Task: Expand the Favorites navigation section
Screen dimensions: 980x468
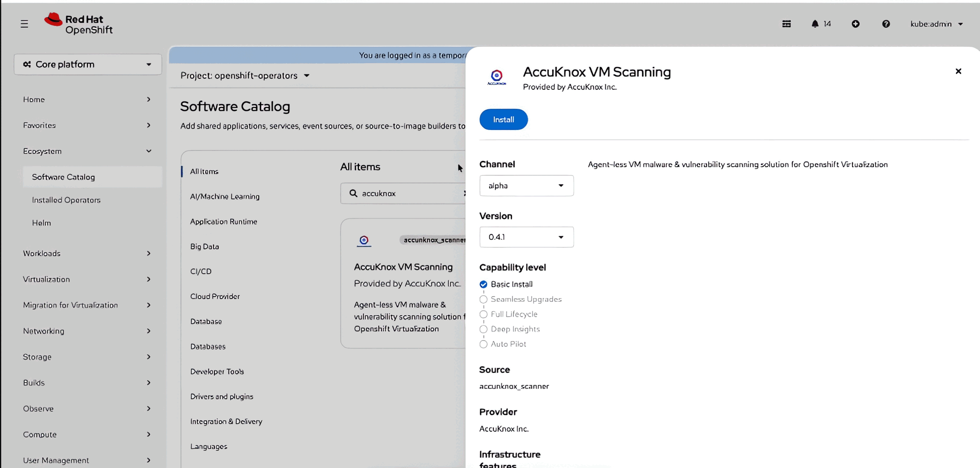Action: coord(87,125)
